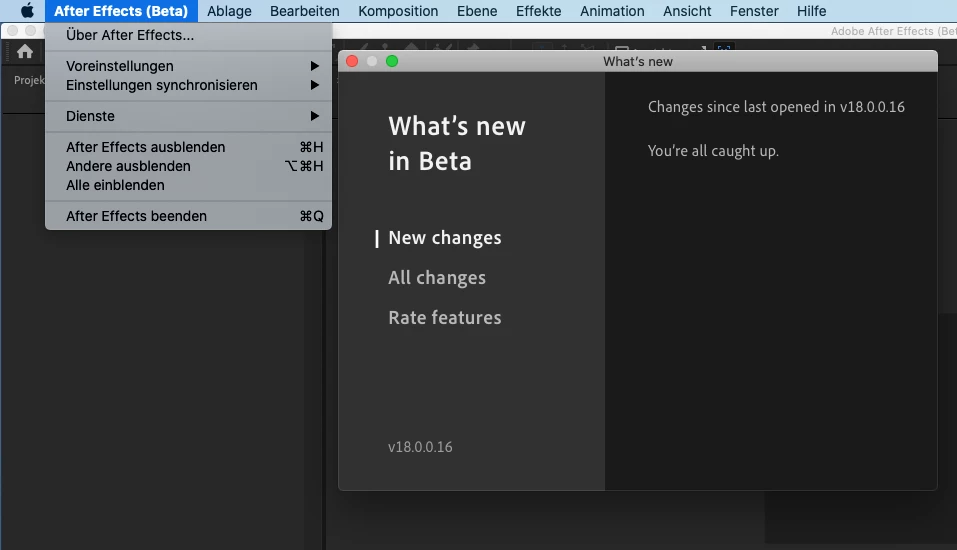Click the v18.0.0.16 version text

[420, 447]
